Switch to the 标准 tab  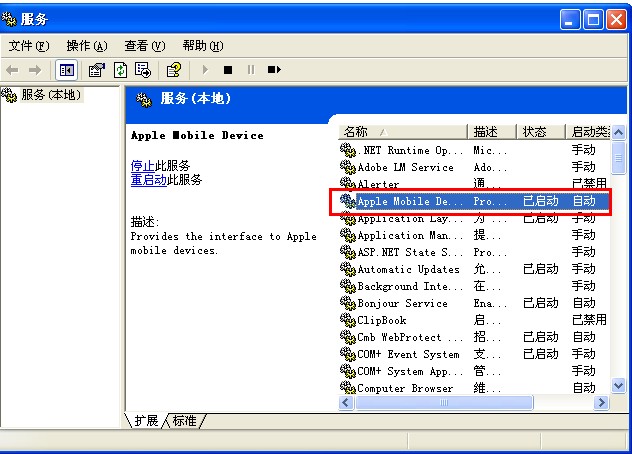(x=185, y=421)
